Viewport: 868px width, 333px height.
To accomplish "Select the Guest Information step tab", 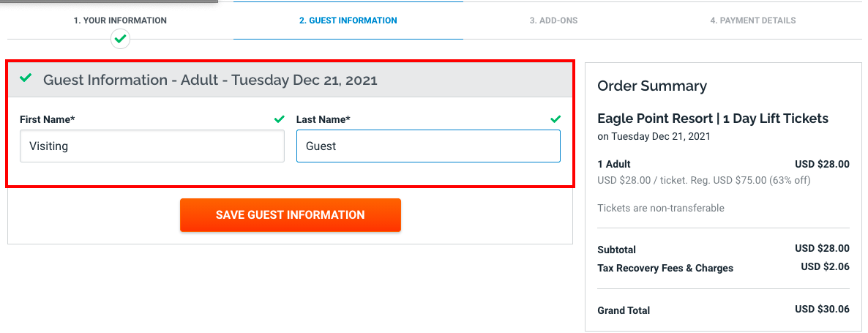I will coord(348,20).
